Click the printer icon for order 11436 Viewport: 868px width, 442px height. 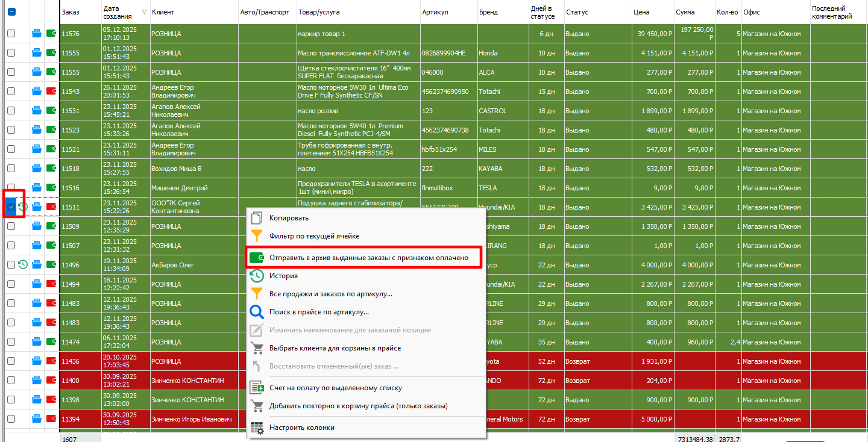[x=37, y=361]
